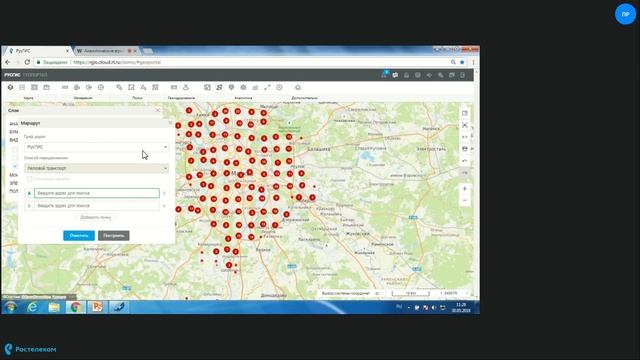Toggle the route builder icon in Аналитика group
This screenshot has width=640, height=360.
[x=219, y=87]
